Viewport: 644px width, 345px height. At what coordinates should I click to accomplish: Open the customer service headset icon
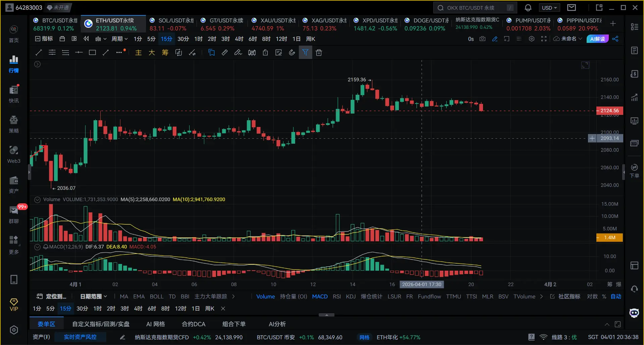point(634,289)
